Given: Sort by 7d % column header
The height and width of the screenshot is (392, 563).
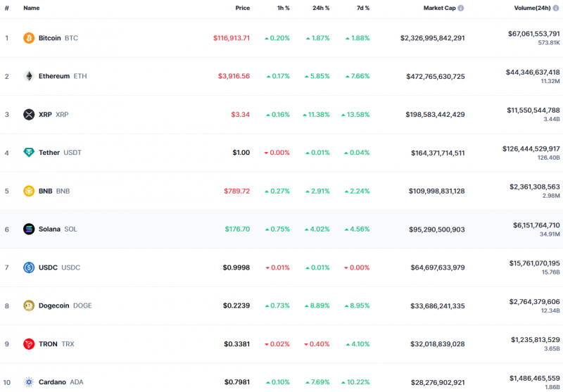Looking at the screenshot, I should [363, 8].
